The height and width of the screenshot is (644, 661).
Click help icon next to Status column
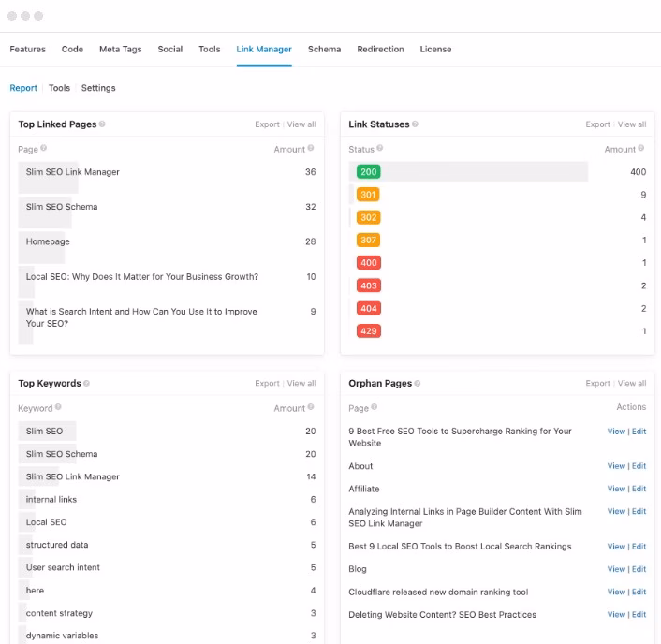pyautogui.click(x=379, y=150)
